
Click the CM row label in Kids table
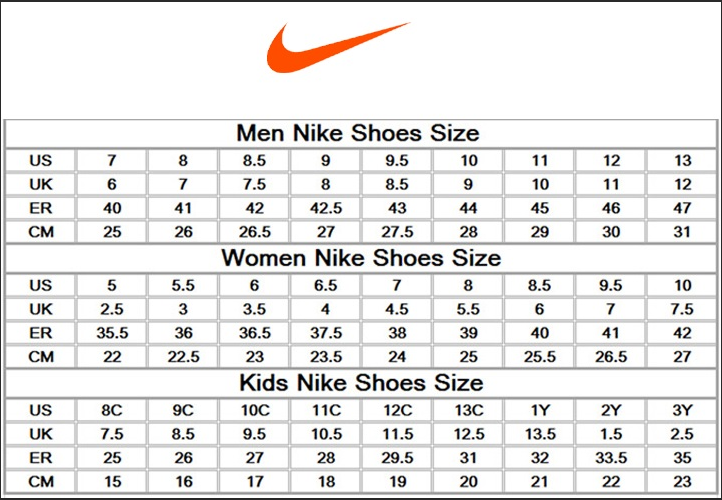(40, 482)
